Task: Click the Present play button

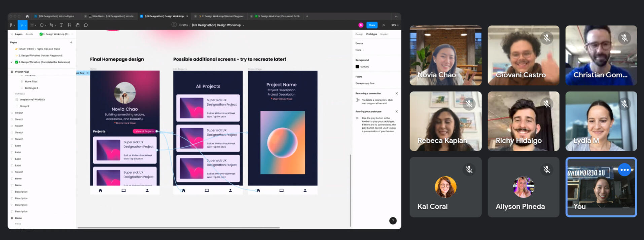Action: (384, 25)
